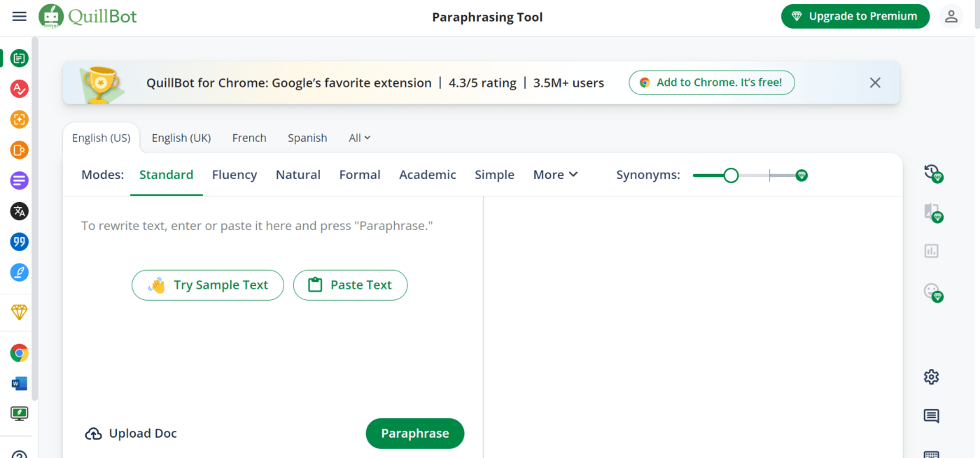
Task: Expand the All languages dropdown
Action: [360, 138]
